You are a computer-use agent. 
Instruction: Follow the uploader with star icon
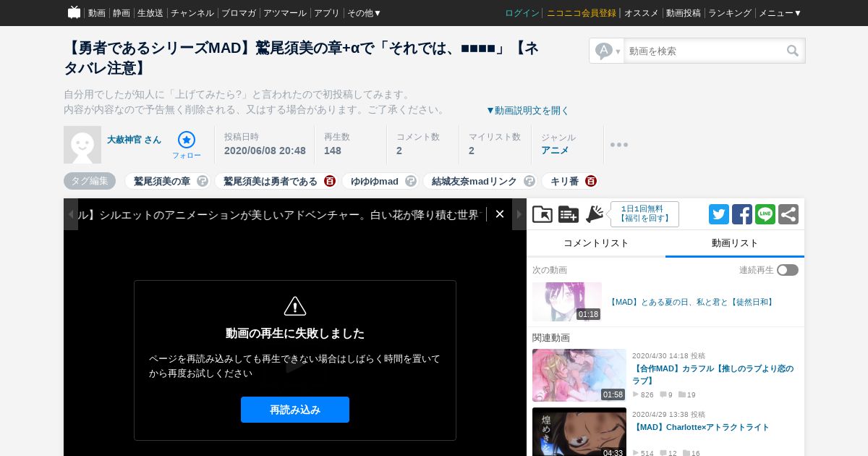point(187,145)
